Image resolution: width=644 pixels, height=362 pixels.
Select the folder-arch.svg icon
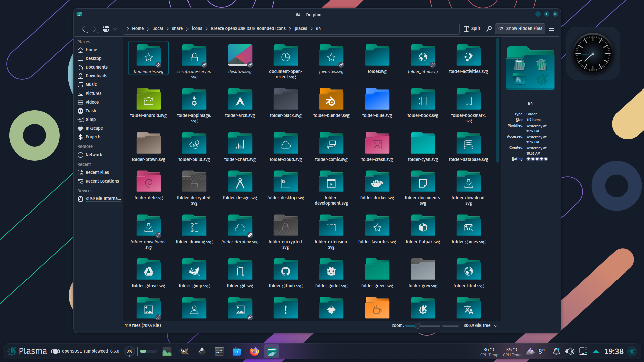pyautogui.click(x=240, y=99)
